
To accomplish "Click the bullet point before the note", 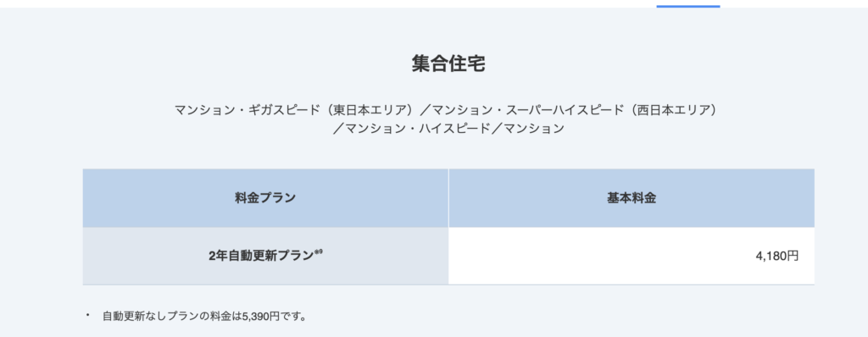I will point(87,316).
